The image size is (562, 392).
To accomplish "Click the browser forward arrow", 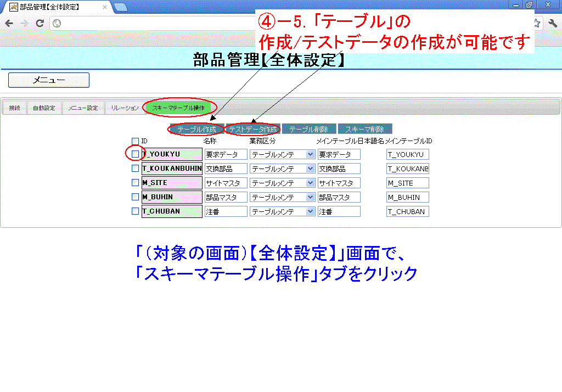I will point(24,24).
